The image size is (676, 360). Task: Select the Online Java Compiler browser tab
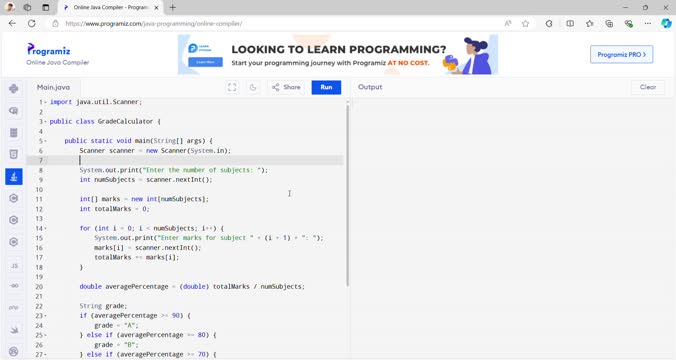click(111, 8)
